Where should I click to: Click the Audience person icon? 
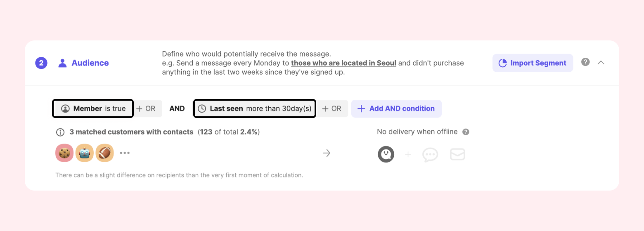click(62, 63)
